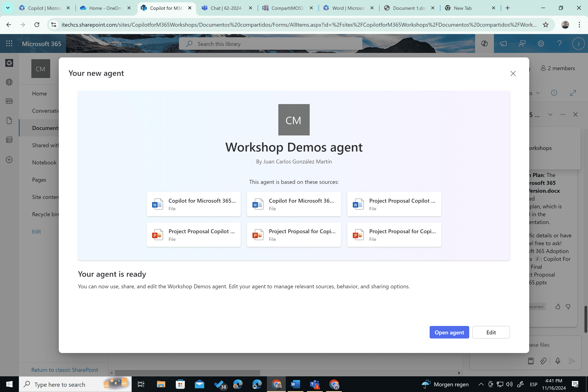Click the paperclip attach icon

click(x=543, y=361)
